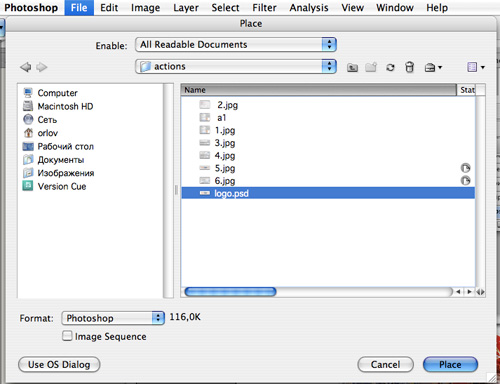The height and width of the screenshot is (384, 500).
Task: Click the scroll left arrow
Action: pyautogui.click(x=458, y=292)
